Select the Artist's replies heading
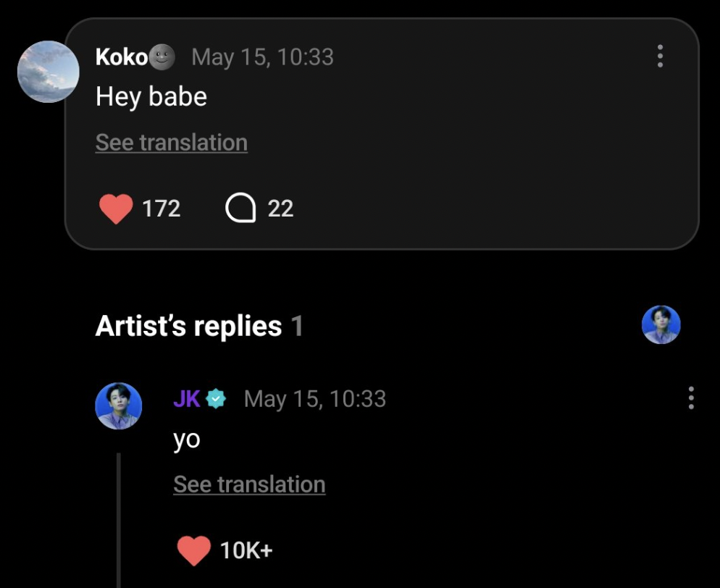720x588 pixels. 188,327
